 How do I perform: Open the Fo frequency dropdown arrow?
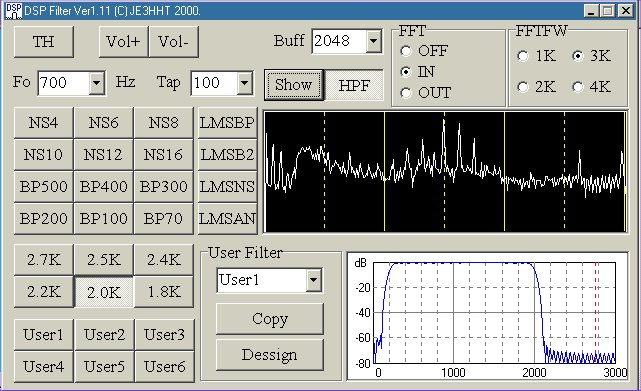(x=96, y=83)
